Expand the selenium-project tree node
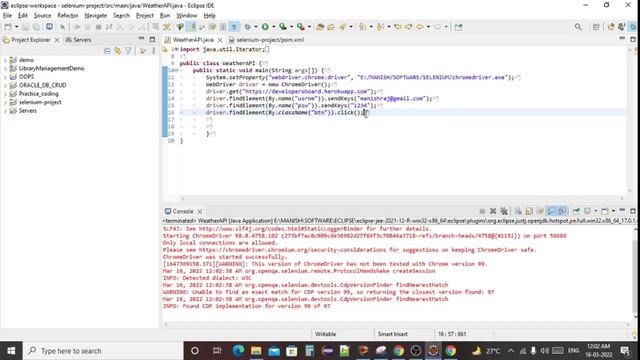Viewport: 640px width, 360px height. pyautogui.click(x=5, y=102)
